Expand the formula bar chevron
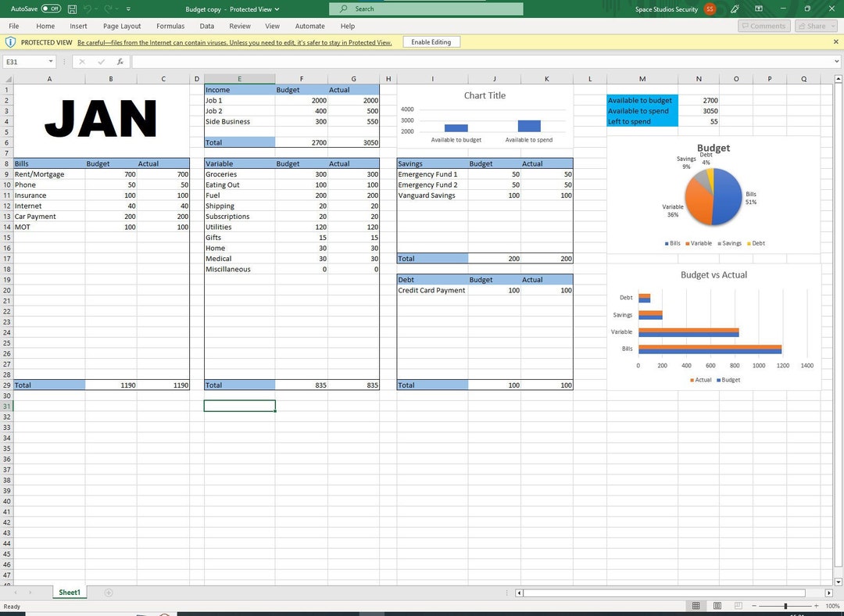 click(836, 62)
